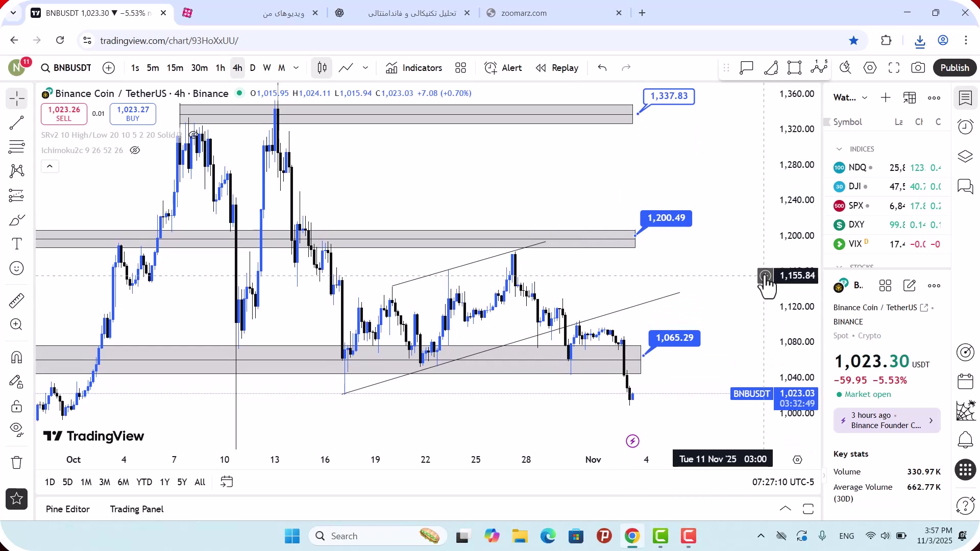
Task: Open File Explorer from taskbar
Action: (x=520, y=536)
